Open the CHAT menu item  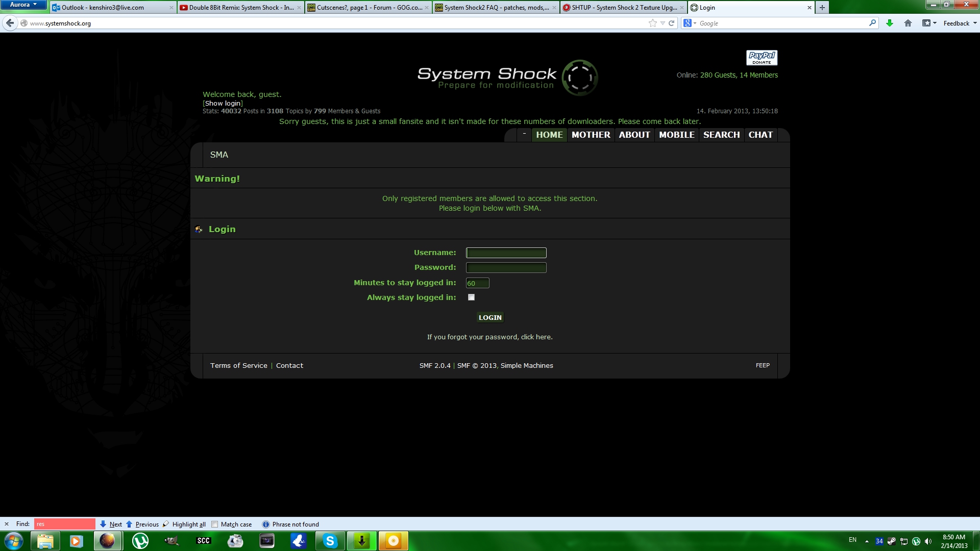click(x=761, y=135)
